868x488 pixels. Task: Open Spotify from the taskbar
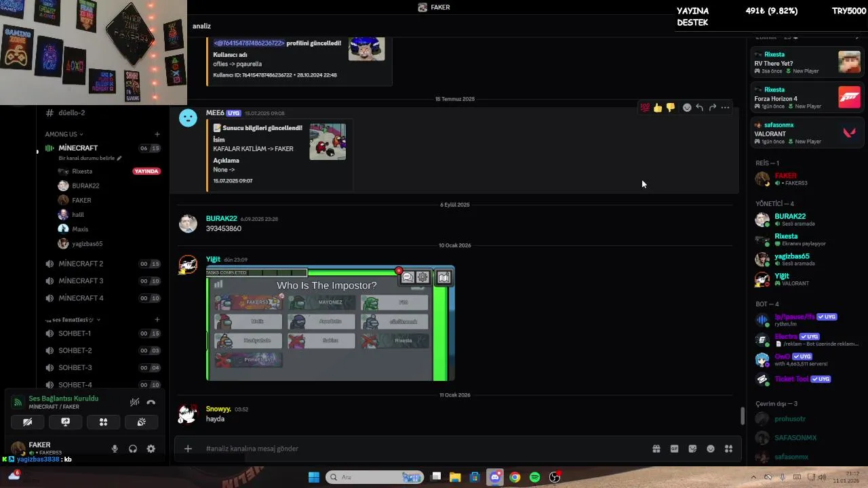(534, 477)
